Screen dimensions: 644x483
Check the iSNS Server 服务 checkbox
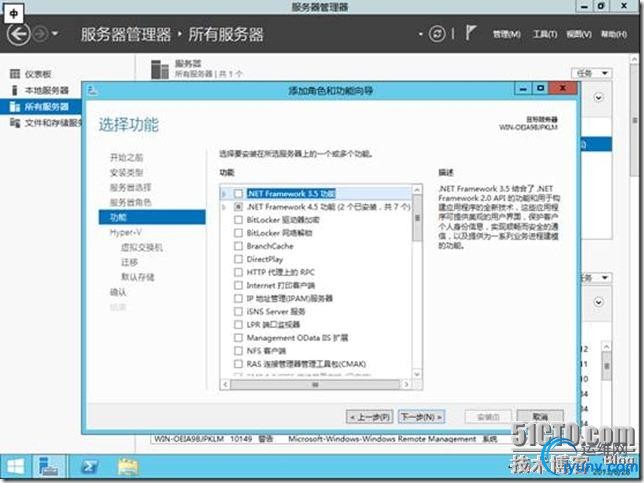[x=238, y=311]
